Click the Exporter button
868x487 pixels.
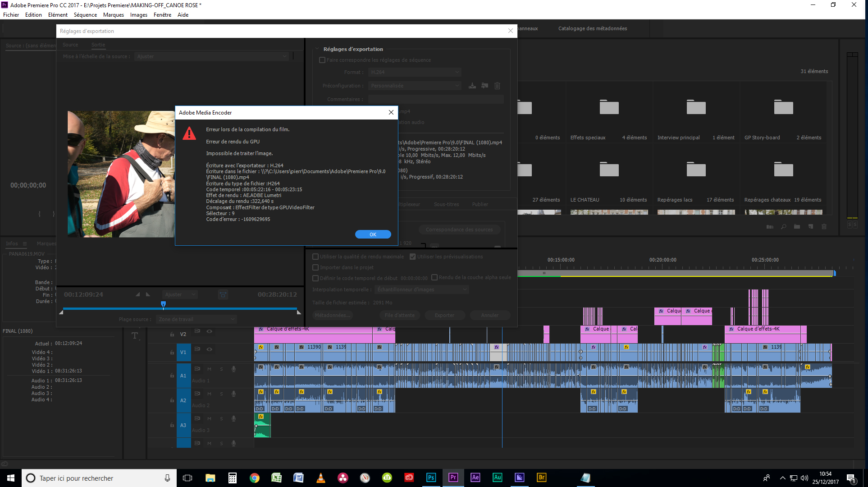click(444, 315)
